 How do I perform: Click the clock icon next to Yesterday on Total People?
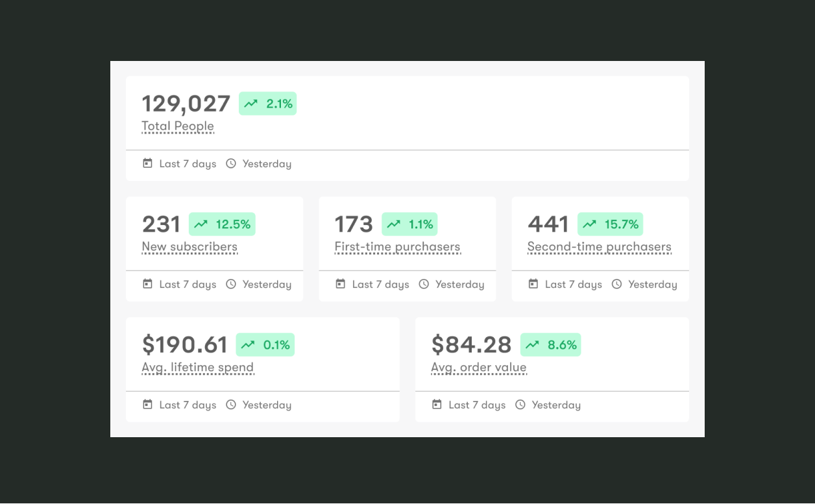(x=231, y=163)
